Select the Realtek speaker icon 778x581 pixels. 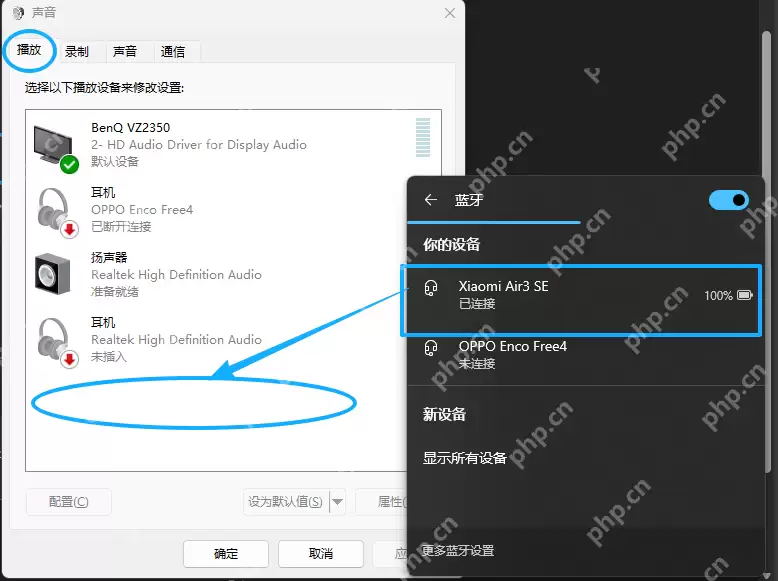(53, 274)
